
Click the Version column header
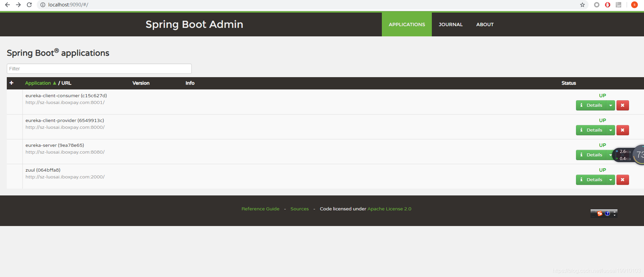tap(141, 83)
